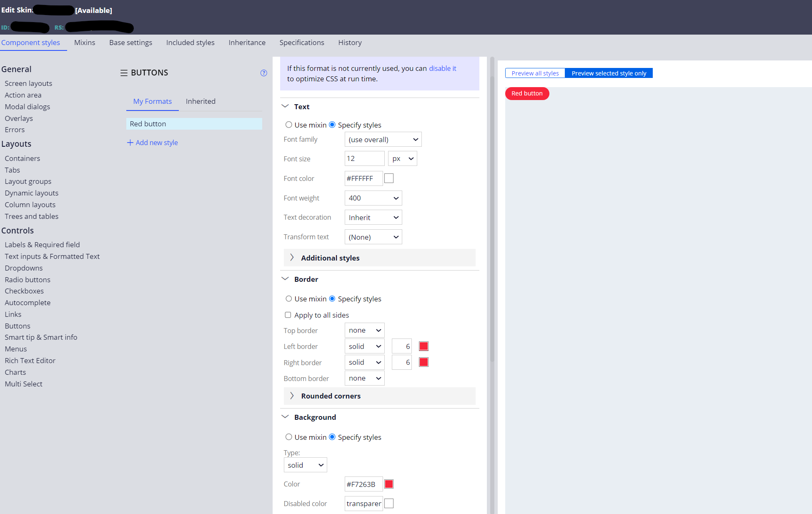This screenshot has width=812, height=514.
Task: Open Dynamic layouts under Layouts
Action: [32, 193]
